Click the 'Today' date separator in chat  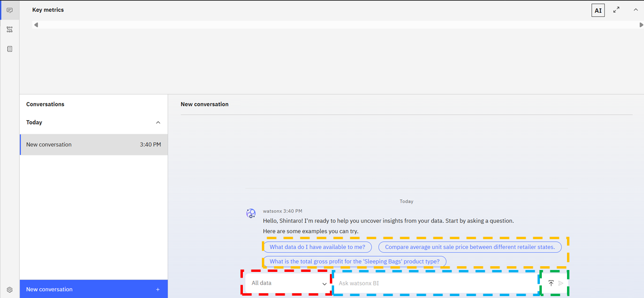pyautogui.click(x=406, y=201)
